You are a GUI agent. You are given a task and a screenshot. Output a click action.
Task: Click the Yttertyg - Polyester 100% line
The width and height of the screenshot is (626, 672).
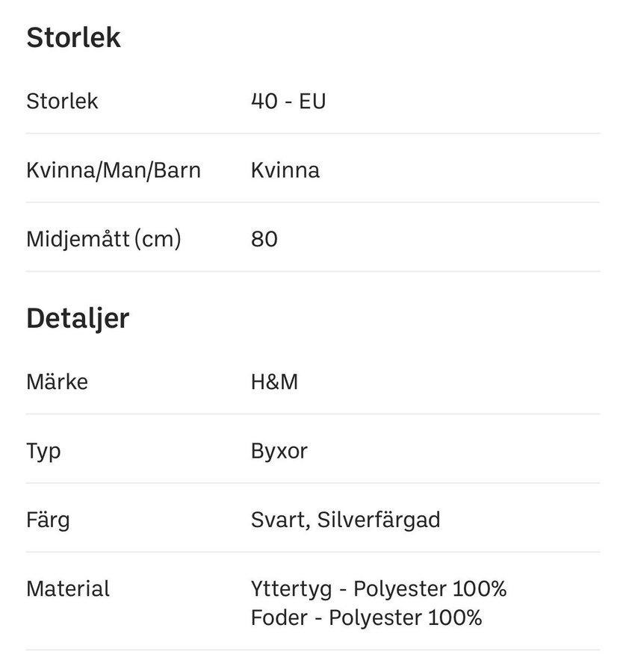click(x=379, y=588)
